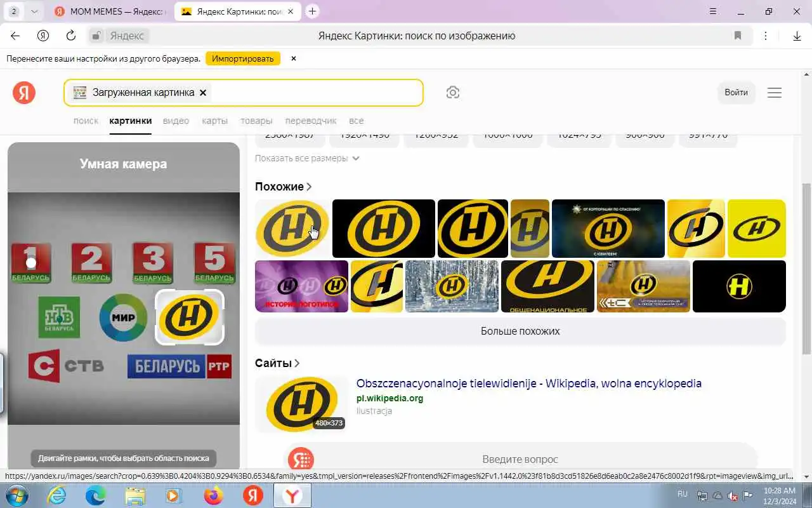Click the address bar page title

click(x=416, y=36)
